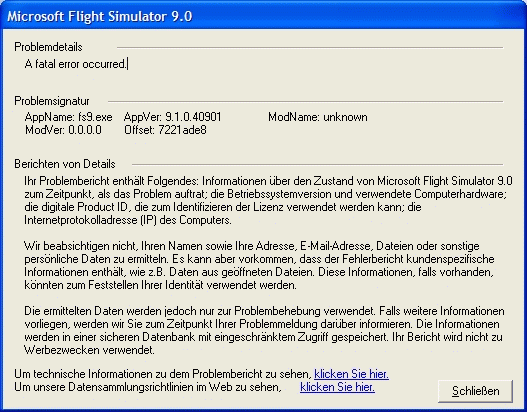
Task: Click the Microsoft Flight Simulator 9.0 title bar
Action: (264, 16)
